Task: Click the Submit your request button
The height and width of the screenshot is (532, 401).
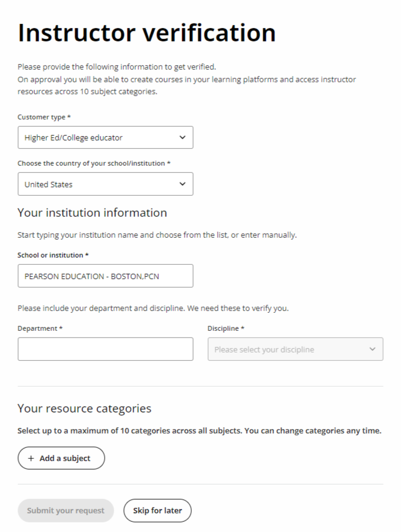Action: [65, 510]
